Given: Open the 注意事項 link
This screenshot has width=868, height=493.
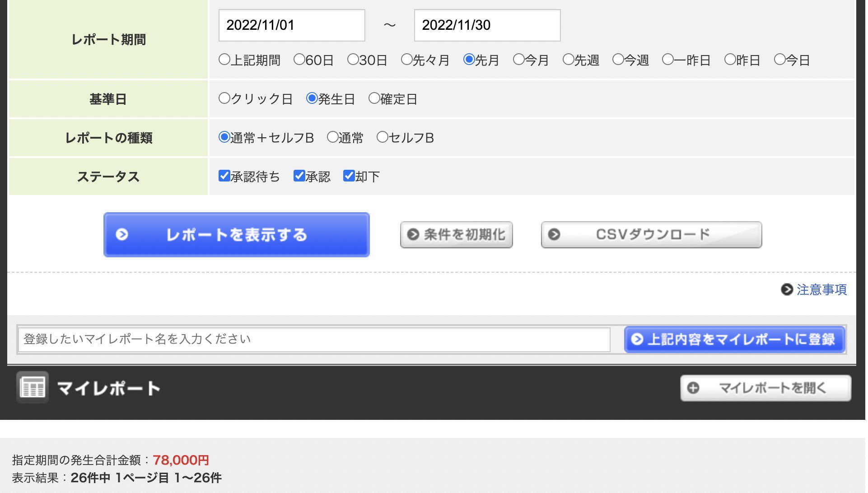Looking at the screenshot, I should click(x=821, y=289).
